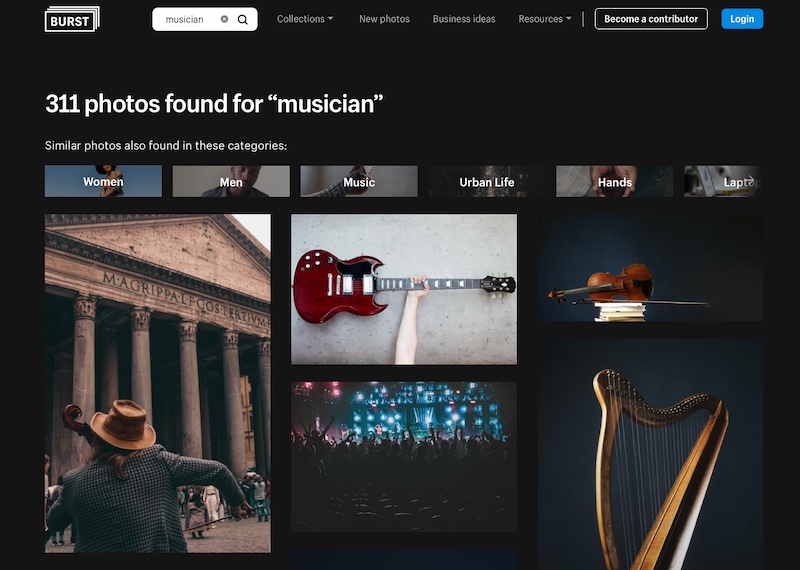Image resolution: width=800 pixels, height=570 pixels.
Task: Open the New photos page
Action: point(384,19)
